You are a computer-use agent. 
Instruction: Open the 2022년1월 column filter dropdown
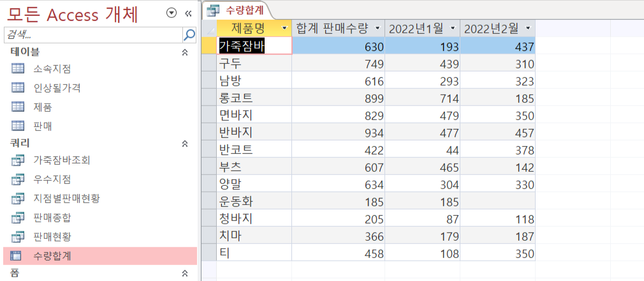[x=453, y=29]
